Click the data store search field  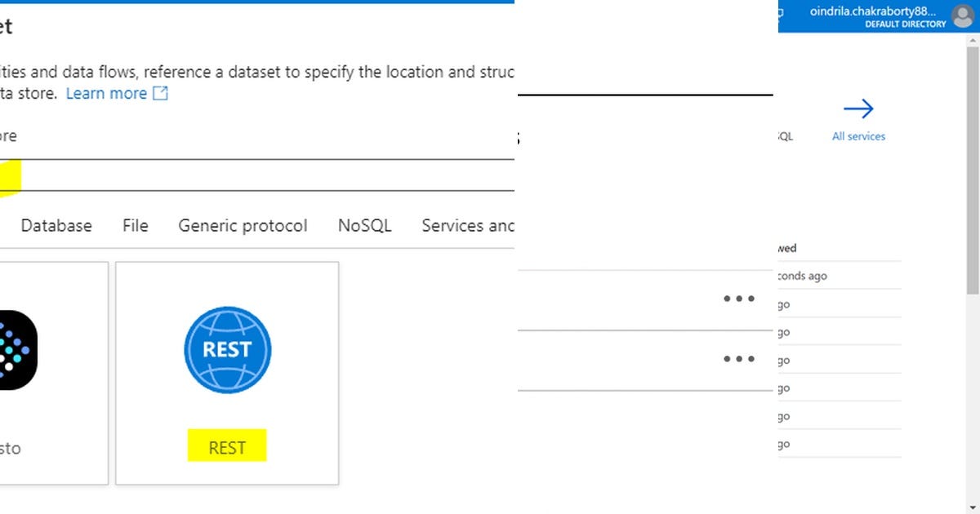pyautogui.click(x=257, y=175)
